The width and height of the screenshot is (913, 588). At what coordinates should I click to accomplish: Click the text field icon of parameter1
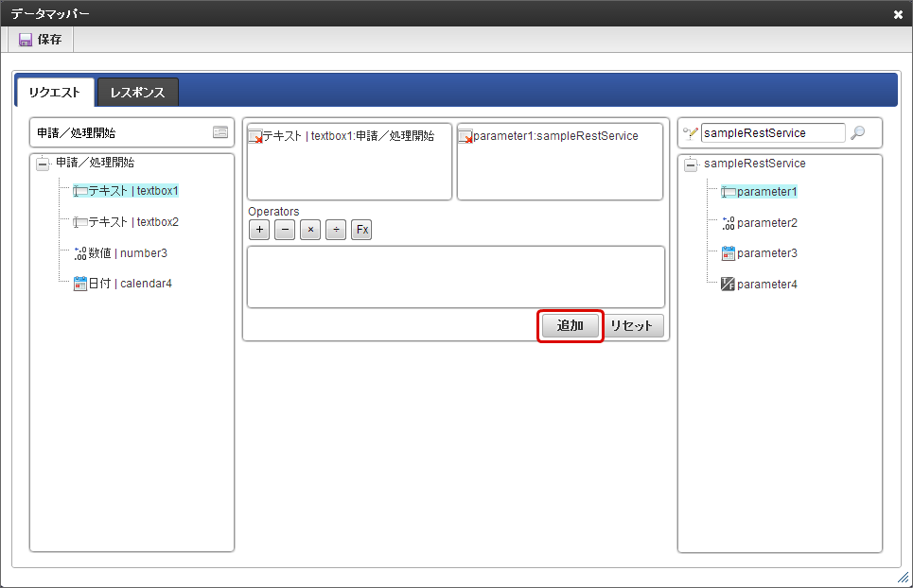(x=729, y=192)
